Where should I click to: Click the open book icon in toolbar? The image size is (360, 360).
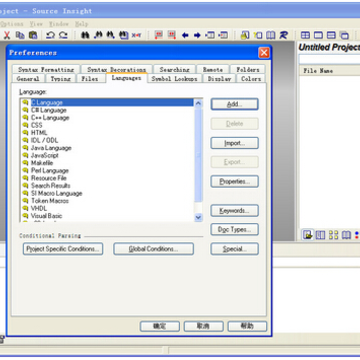[x=271, y=35]
